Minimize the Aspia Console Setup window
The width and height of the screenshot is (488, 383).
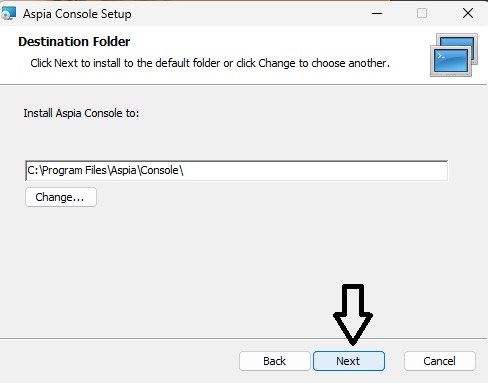click(x=377, y=14)
